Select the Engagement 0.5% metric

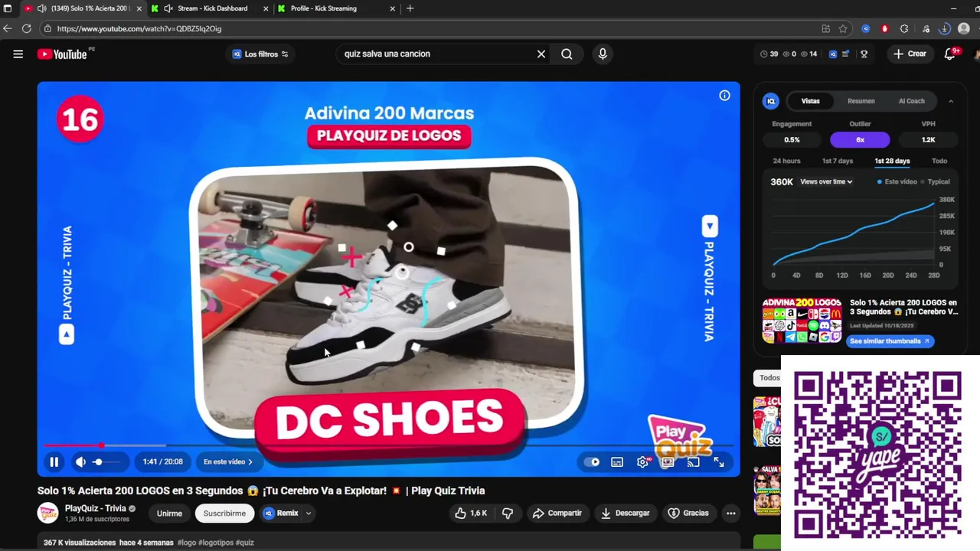click(792, 140)
